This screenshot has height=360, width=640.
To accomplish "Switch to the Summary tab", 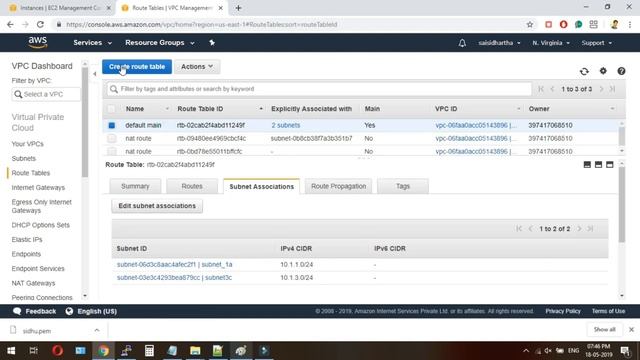I will (x=135, y=186).
